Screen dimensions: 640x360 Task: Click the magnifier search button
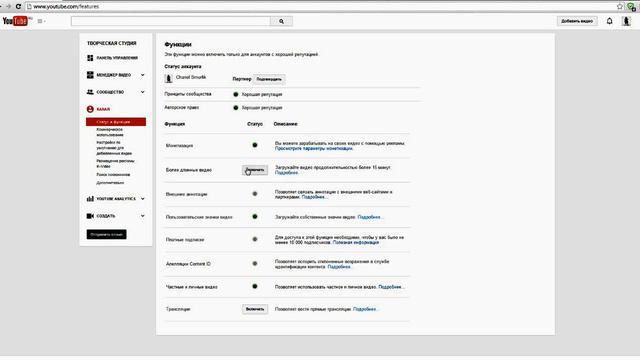(281, 21)
